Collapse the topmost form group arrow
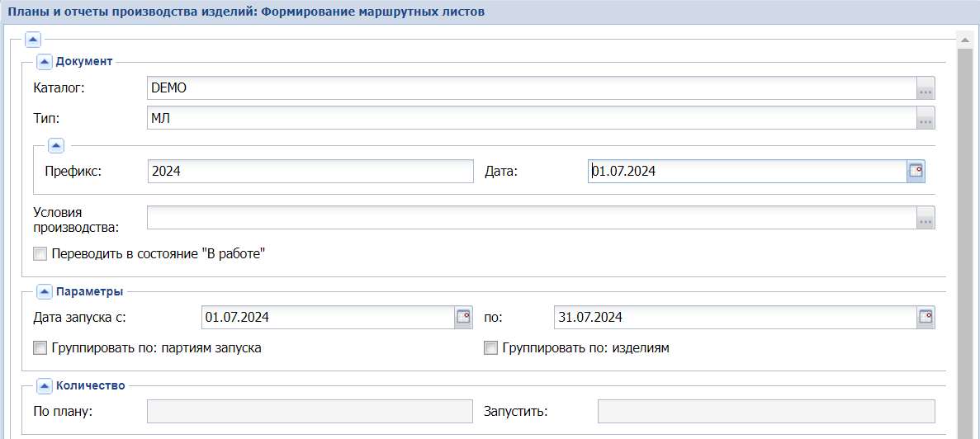 (x=33, y=39)
